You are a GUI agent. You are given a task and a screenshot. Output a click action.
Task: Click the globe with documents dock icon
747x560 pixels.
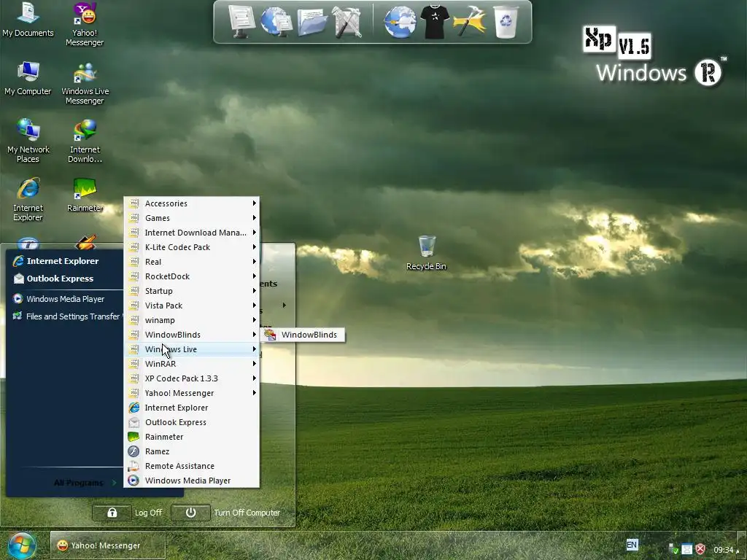point(276,22)
